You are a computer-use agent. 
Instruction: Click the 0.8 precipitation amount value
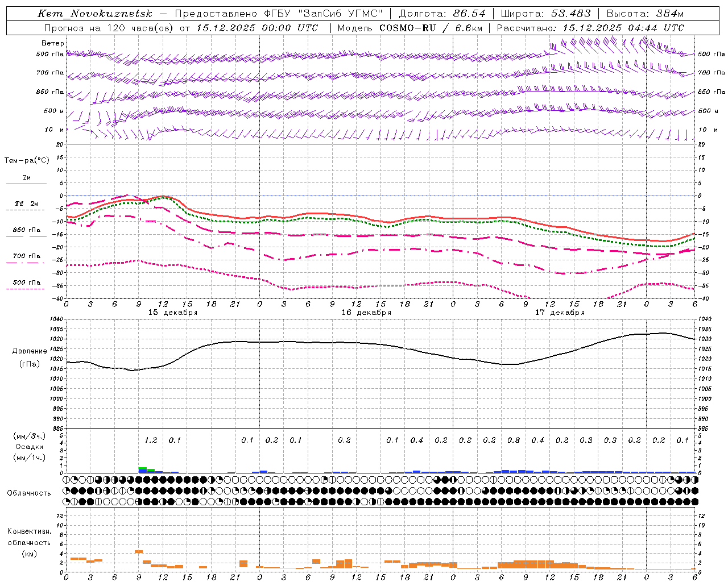click(514, 440)
